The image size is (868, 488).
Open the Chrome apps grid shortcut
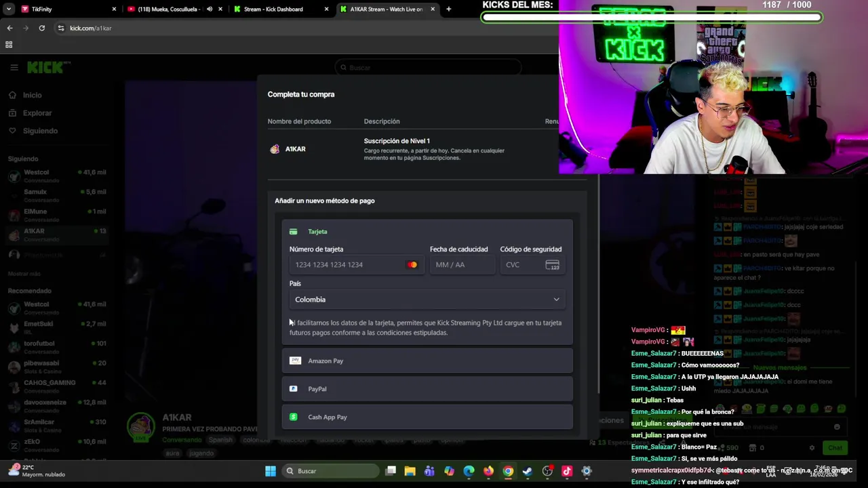click(x=9, y=45)
